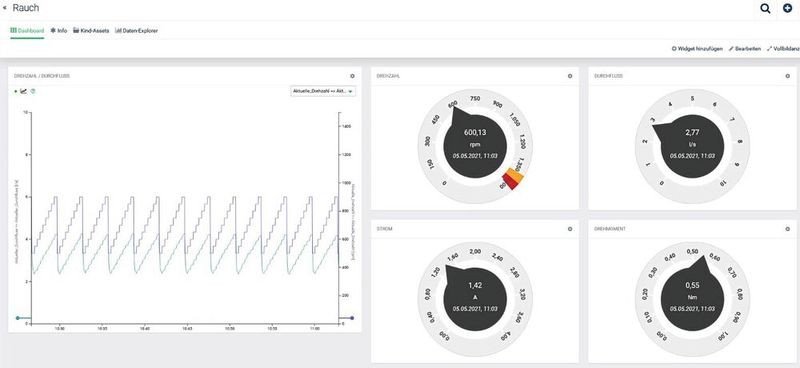Switch to the Info tab

[59, 31]
